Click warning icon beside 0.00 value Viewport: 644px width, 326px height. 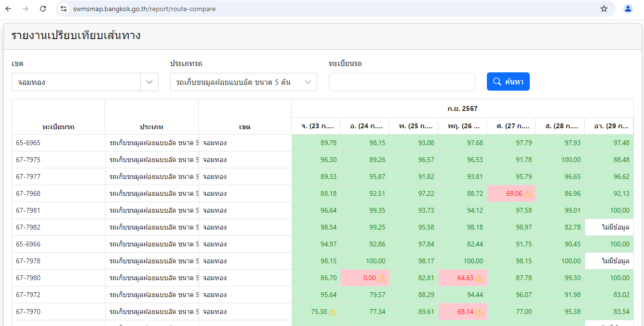click(x=382, y=278)
